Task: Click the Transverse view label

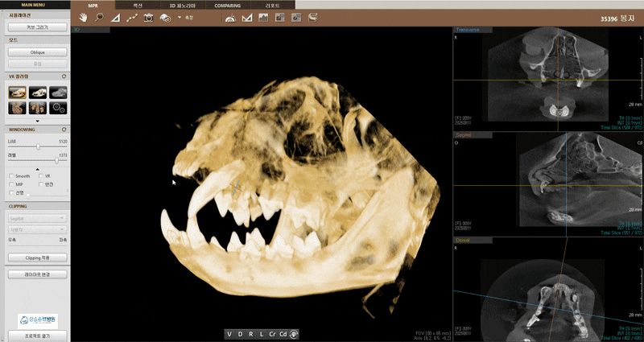Action: tap(473, 30)
